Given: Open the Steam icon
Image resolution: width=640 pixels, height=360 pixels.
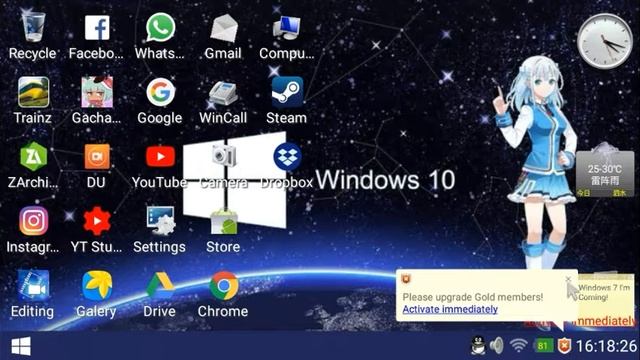Looking at the screenshot, I should [287, 92].
